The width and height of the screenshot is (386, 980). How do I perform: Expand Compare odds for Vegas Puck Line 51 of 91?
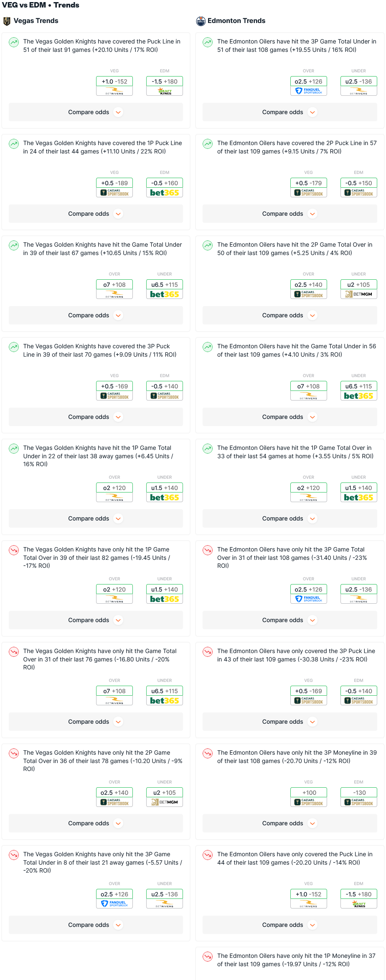pos(96,112)
